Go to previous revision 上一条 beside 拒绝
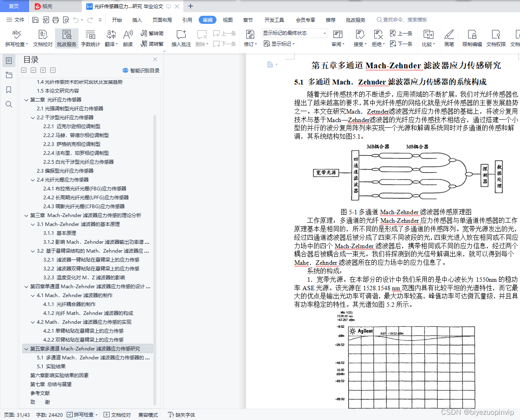The image size is (520, 420). (x=401, y=33)
